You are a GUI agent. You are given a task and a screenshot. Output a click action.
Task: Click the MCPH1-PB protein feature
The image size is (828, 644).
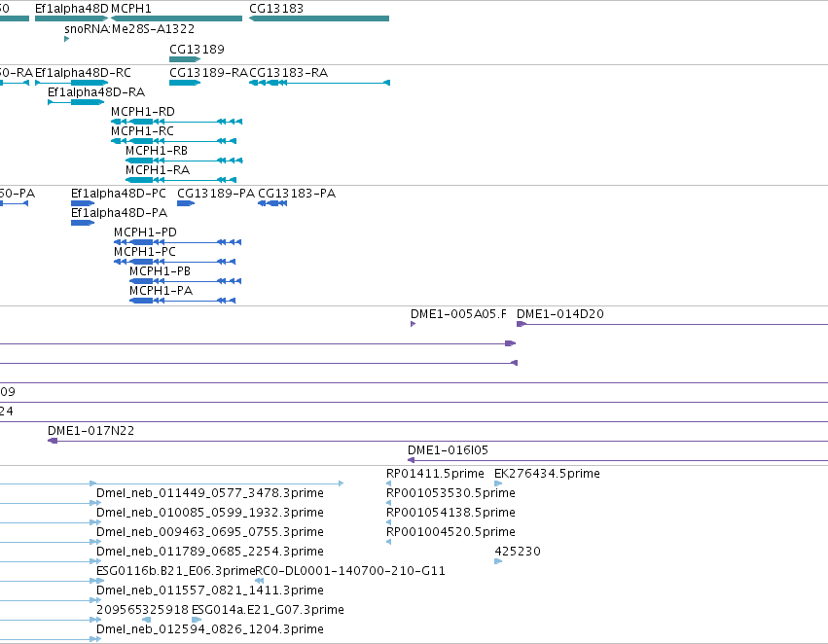(x=185, y=282)
